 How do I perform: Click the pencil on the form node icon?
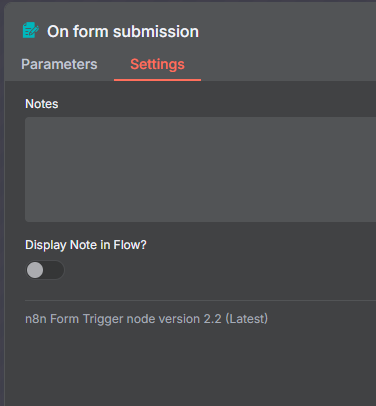coord(33,31)
